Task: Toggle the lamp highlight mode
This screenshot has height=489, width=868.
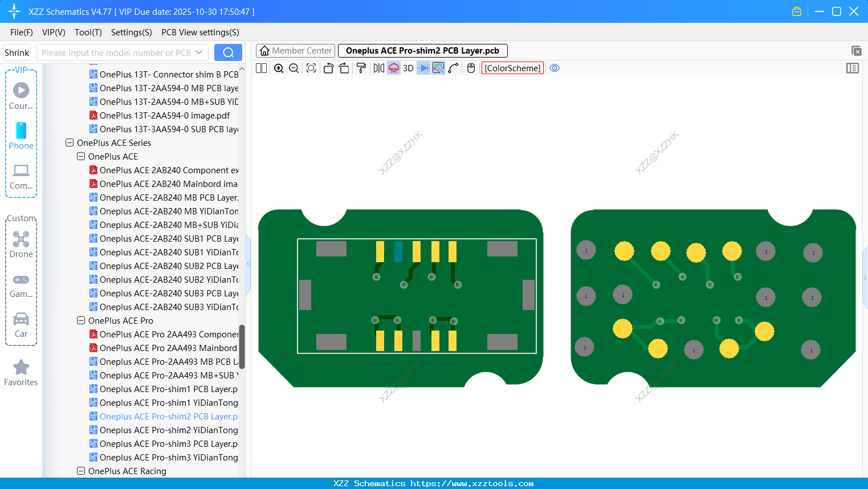Action: tap(393, 68)
